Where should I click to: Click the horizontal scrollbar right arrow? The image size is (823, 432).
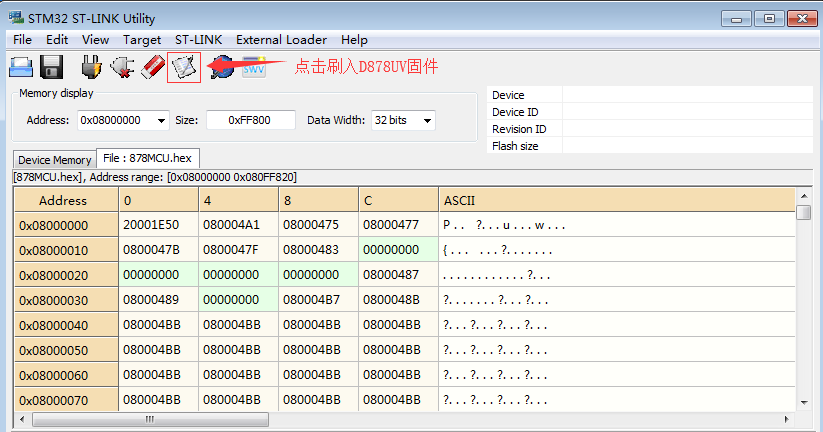(787, 419)
